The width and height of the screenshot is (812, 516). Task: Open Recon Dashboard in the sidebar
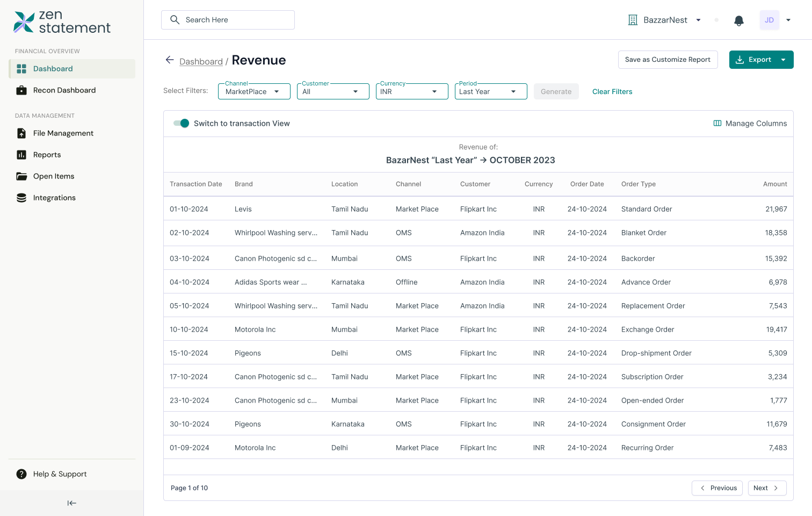[72, 90]
